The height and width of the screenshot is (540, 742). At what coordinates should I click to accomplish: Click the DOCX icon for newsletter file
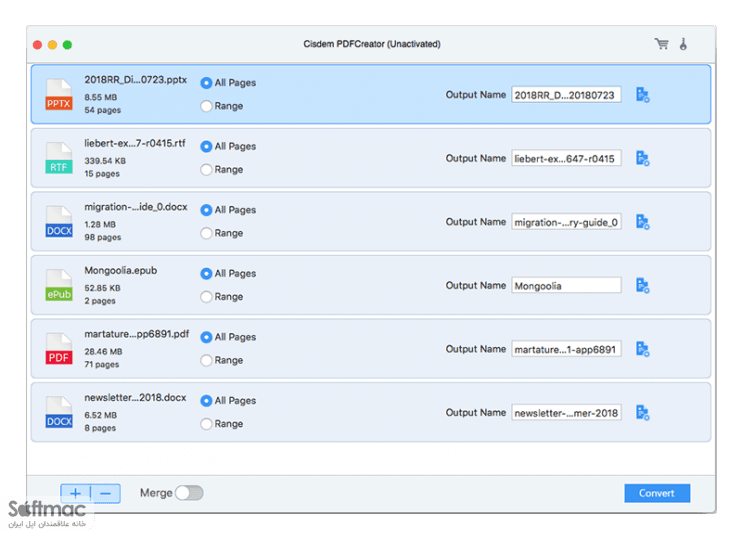coord(59,412)
